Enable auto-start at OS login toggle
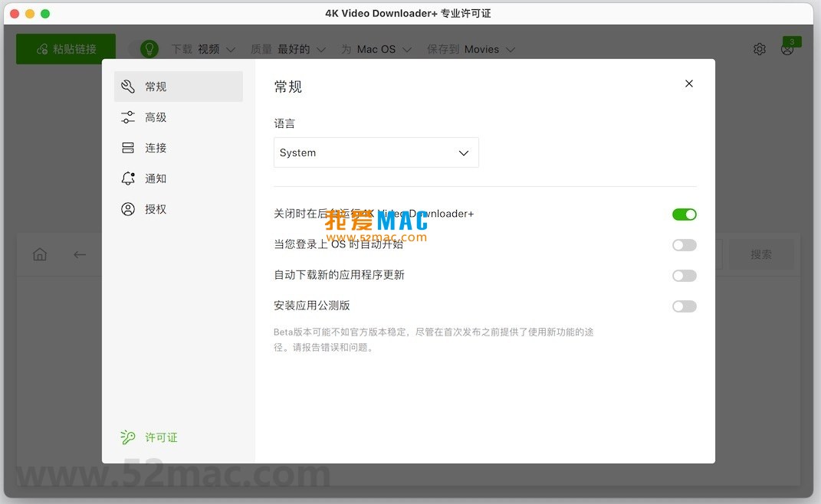Viewport: 821px width, 504px height. point(684,245)
